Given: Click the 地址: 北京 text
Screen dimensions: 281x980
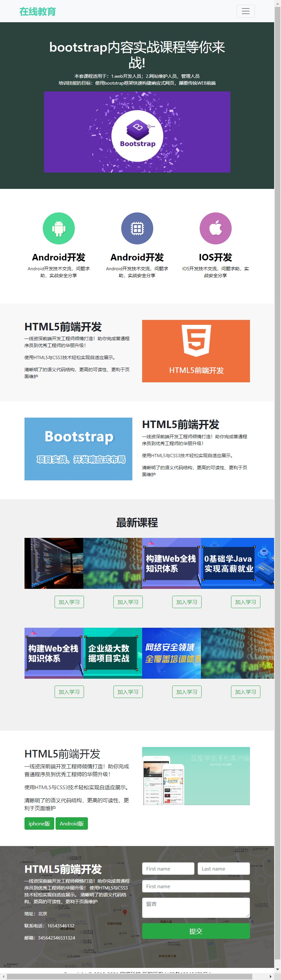Looking at the screenshot, I should (36, 913).
